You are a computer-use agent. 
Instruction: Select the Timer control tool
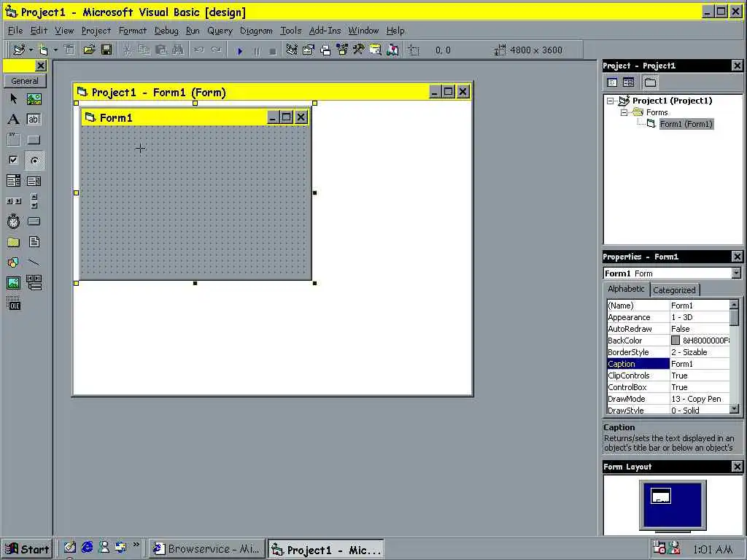click(13, 222)
